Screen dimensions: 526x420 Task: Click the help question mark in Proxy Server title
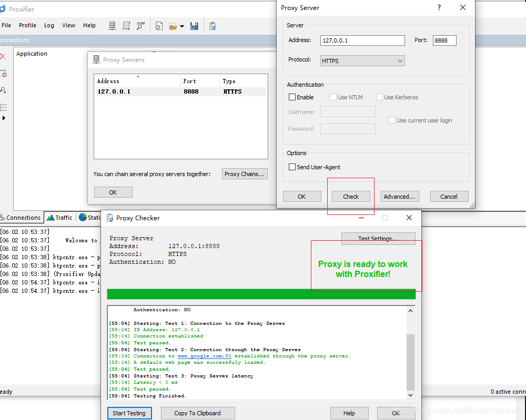click(x=439, y=7)
